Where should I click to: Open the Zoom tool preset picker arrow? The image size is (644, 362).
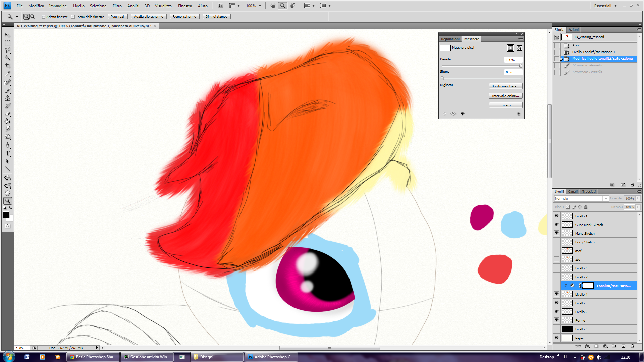[x=17, y=17]
